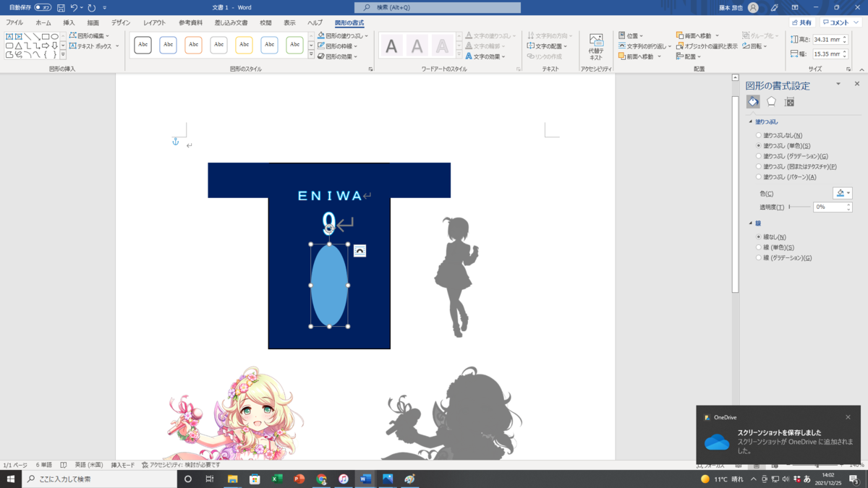Open 回転 rotate dropdown

(754, 46)
